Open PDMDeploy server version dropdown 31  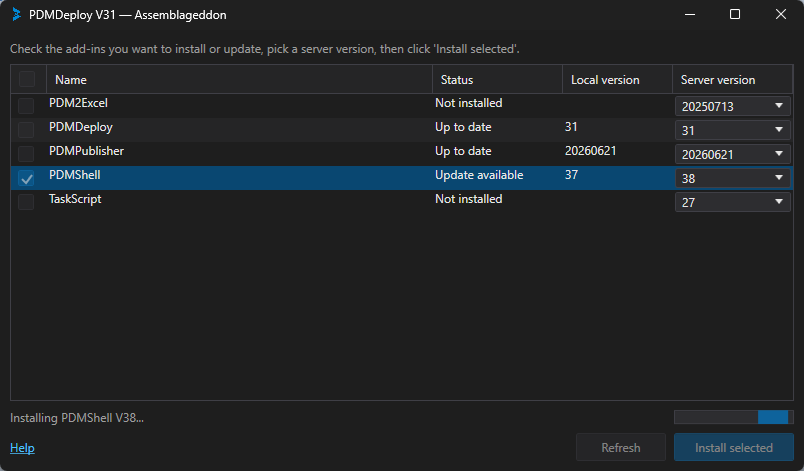pyautogui.click(x=732, y=130)
